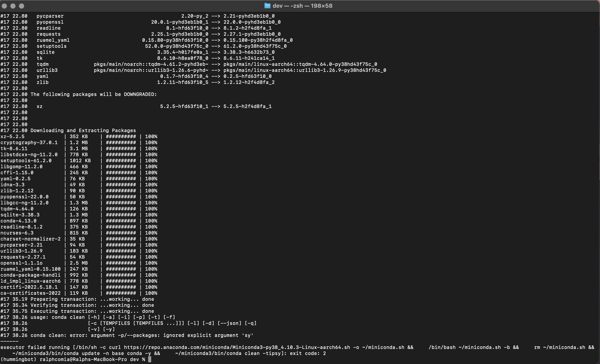Click the '~/miniconda3/bin/conda clean -tipsy' command text

point(228,353)
